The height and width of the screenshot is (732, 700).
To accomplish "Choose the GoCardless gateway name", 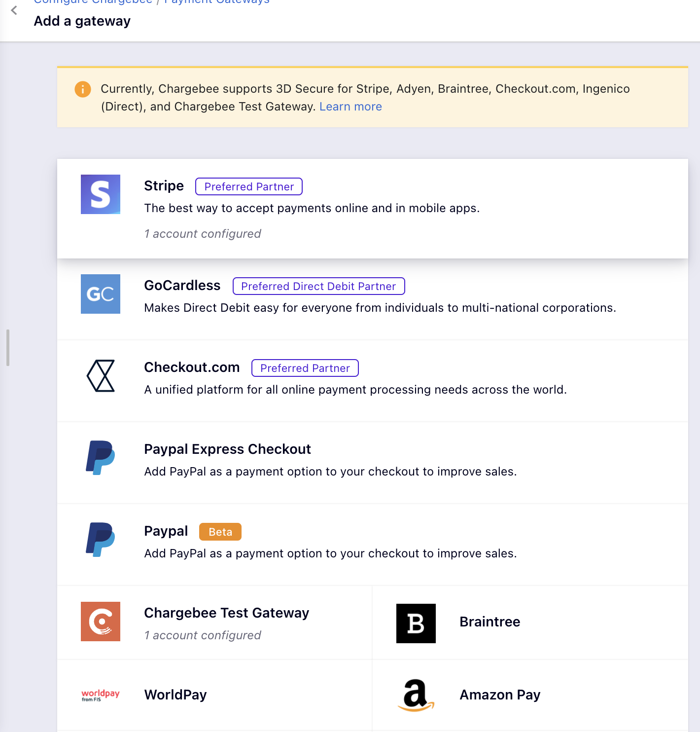I will click(182, 286).
